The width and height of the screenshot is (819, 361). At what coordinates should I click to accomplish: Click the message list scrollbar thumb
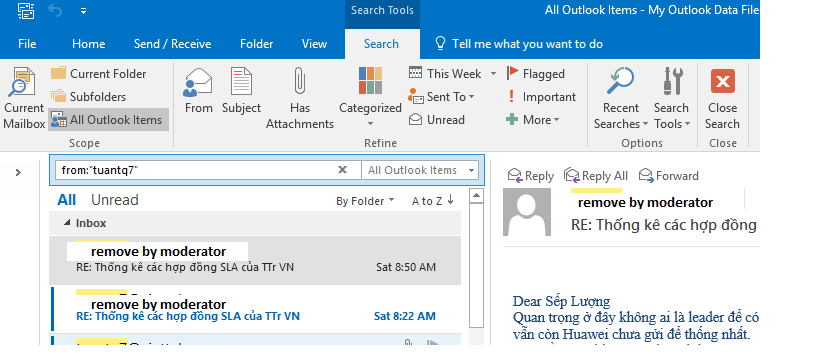pyautogui.click(x=476, y=265)
